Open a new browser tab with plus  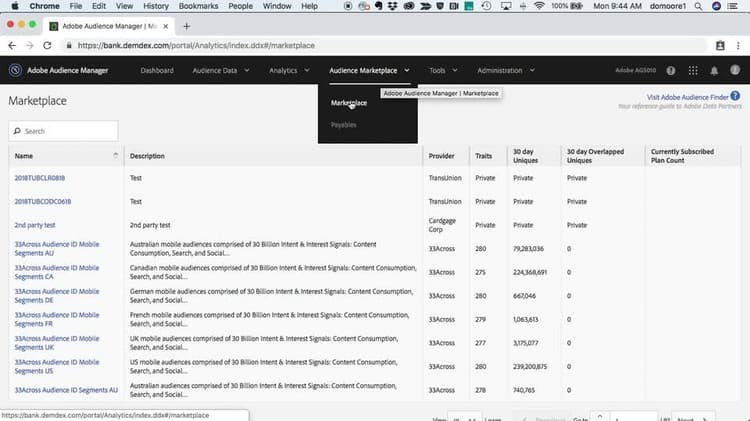click(x=187, y=26)
